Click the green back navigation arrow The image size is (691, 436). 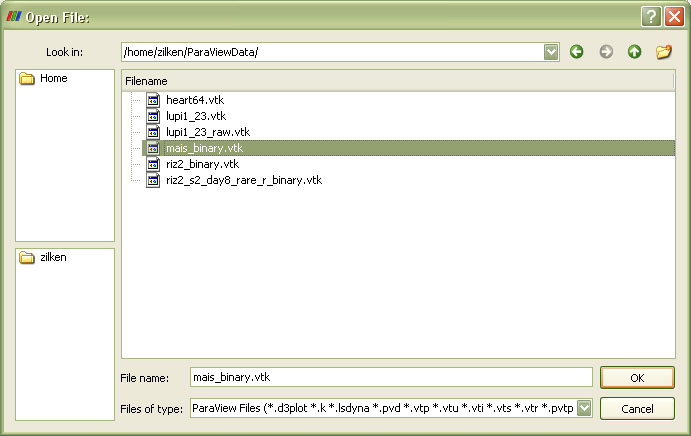pos(577,52)
